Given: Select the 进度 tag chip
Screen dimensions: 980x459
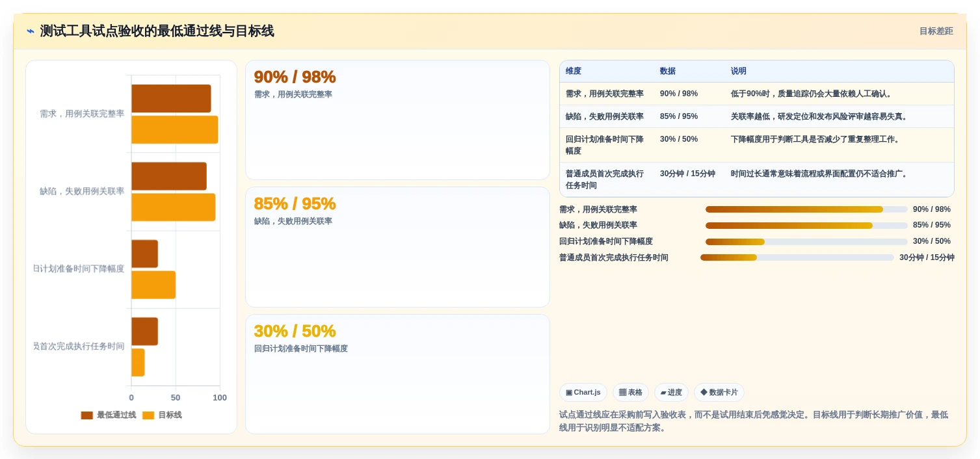Looking at the screenshot, I should tap(671, 392).
